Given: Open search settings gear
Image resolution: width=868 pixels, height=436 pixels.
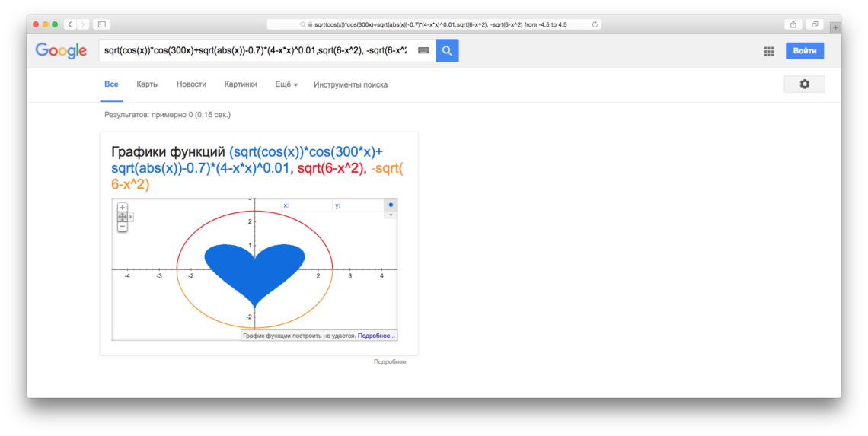Looking at the screenshot, I should click(x=804, y=84).
